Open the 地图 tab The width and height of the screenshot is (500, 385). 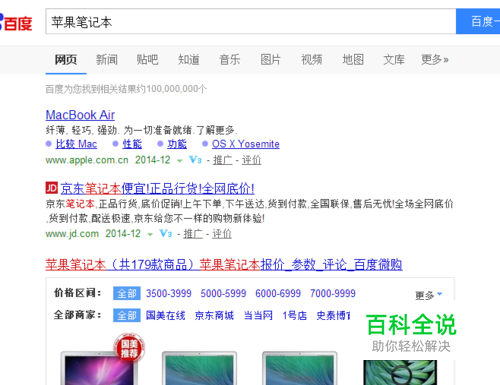[x=353, y=60]
